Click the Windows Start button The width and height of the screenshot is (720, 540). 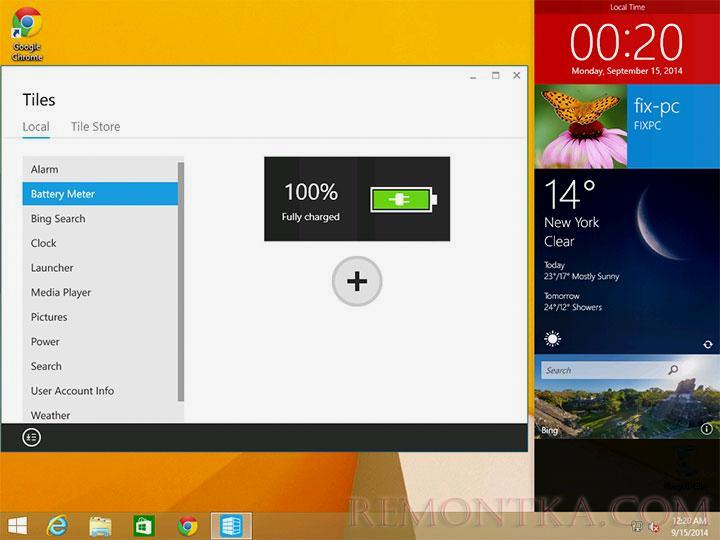[17, 525]
